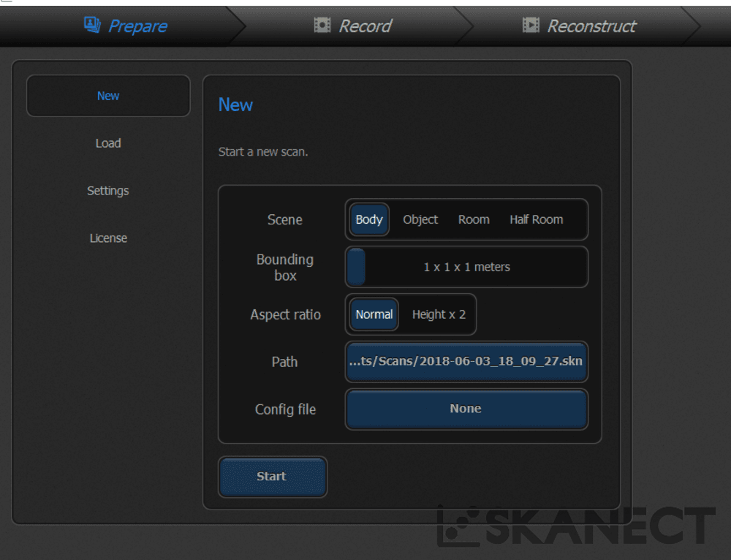Choose Height x 2 aspect ratio
Screen dimensions: 731x560
439,315
